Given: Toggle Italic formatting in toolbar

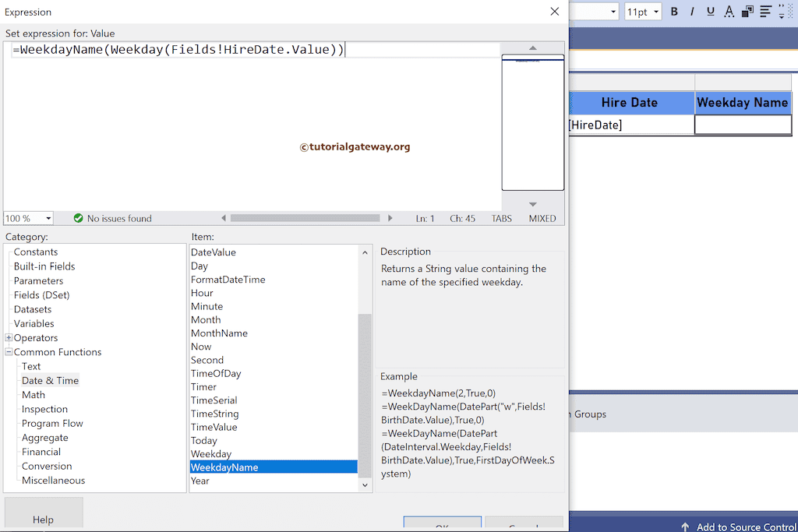Looking at the screenshot, I should (x=692, y=11).
